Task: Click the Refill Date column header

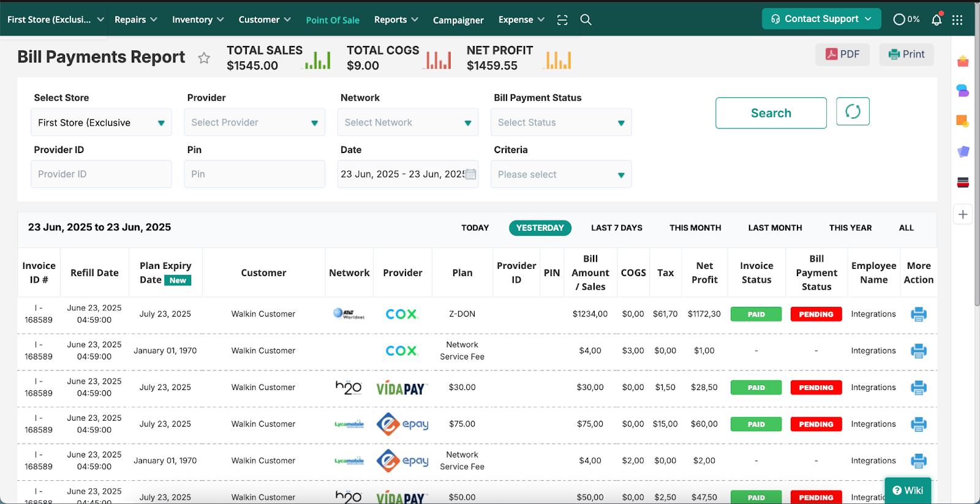Action: click(94, 273)
